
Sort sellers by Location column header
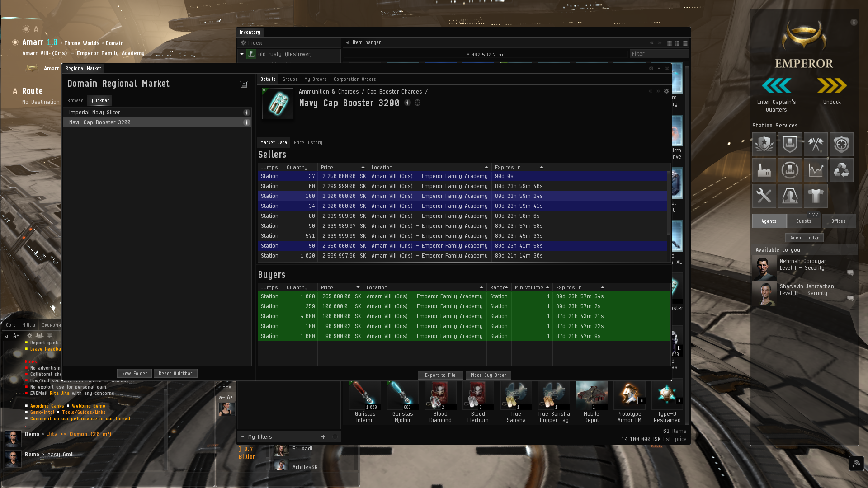pyautogui.click(x=429, y=167)
